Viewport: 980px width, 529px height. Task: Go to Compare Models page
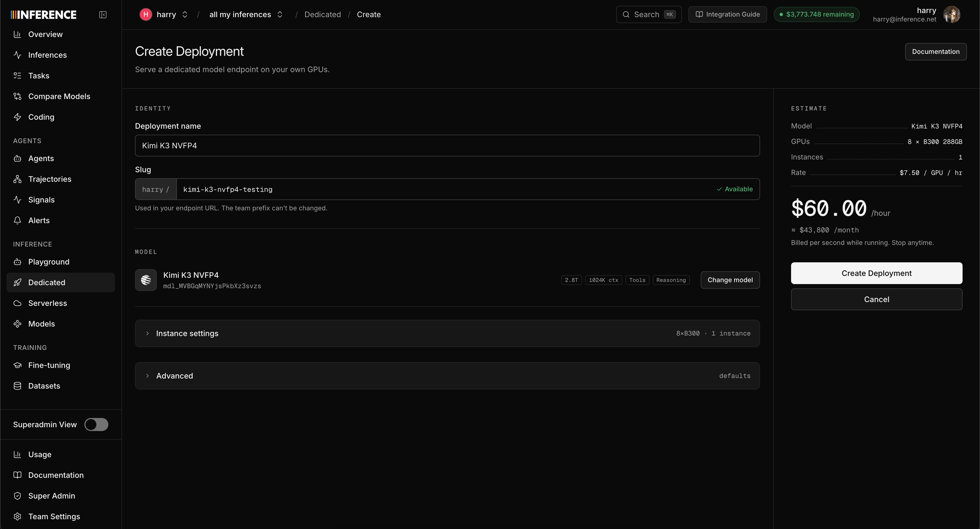pos(60,96)
